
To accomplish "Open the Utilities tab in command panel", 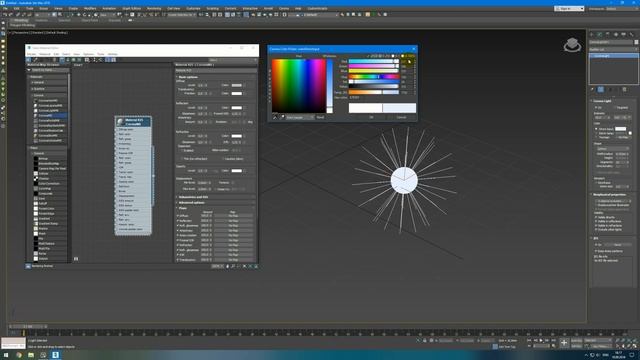I will pyautogui.click(x=631, y=34).
